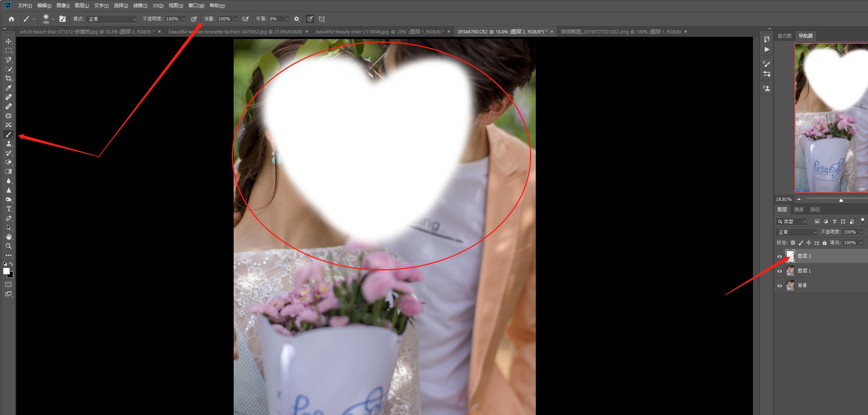The height and width of the screenshot is (415, 868).
Task: Open the brush blend mode 正常 dropdown
Action: tap(112, 19)
